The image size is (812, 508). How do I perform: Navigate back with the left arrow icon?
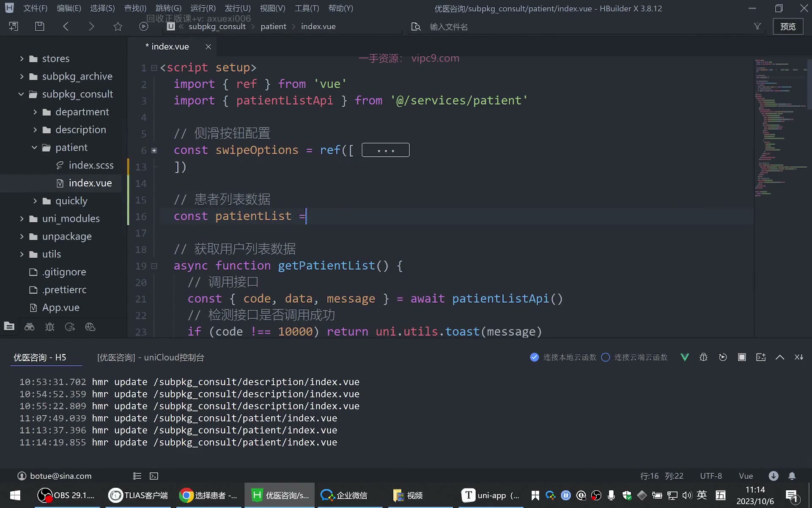click(x=66, y=26)
